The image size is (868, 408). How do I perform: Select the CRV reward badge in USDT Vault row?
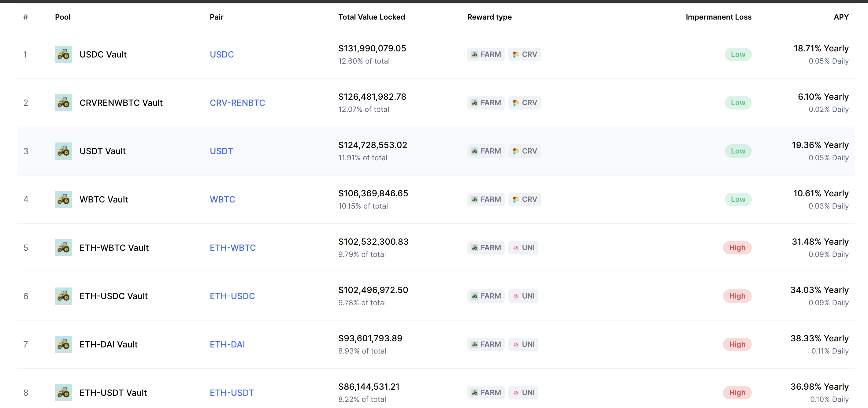point(525,151)
